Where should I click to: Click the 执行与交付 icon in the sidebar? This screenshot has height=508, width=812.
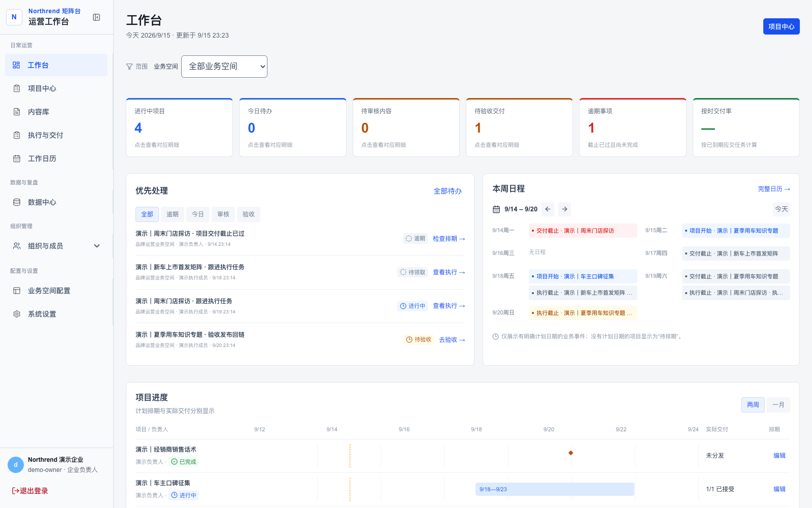coord(17,135)
